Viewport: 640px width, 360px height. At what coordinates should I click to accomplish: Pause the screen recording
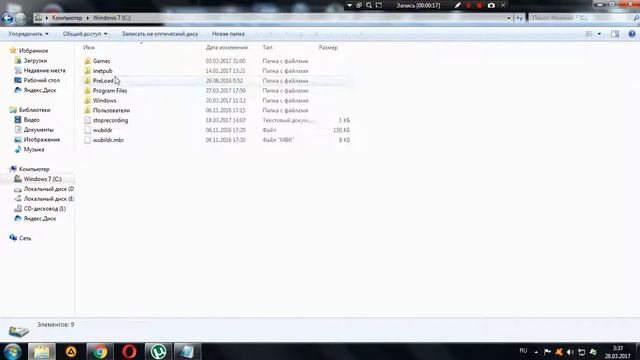(x=469, y=5)
